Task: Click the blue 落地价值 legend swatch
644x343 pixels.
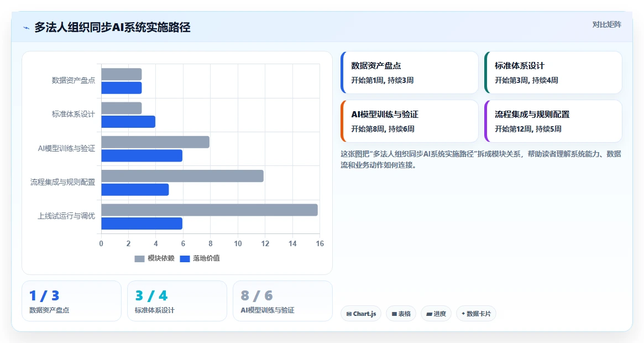Action: pyautogui.click(x=185, y=259)
